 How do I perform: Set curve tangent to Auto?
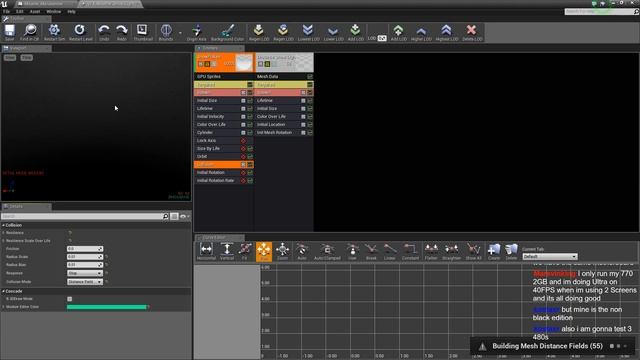302,251
